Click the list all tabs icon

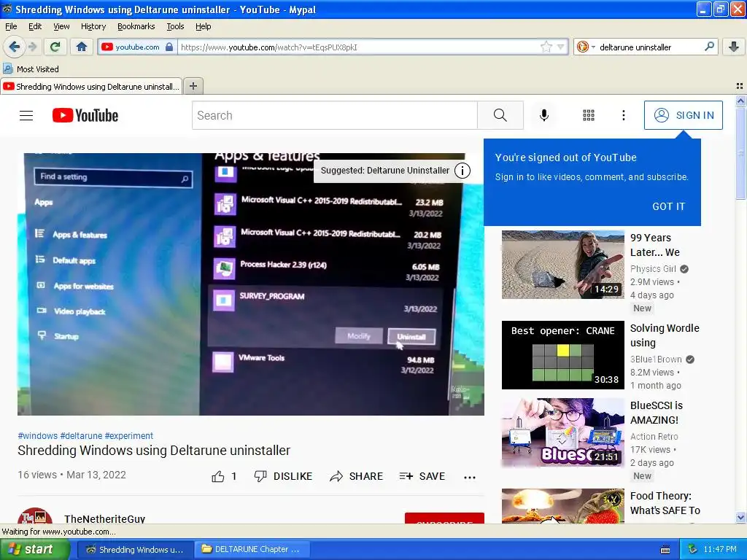pyautogui.click(x=740, y=86)
